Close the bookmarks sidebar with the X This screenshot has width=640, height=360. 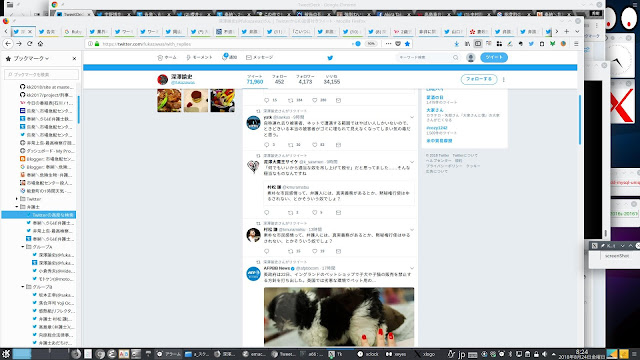pos(74,58)
